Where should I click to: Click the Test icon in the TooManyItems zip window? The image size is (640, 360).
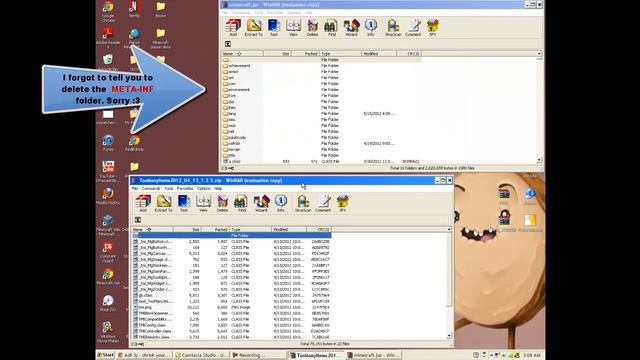(x=184, y=203)
